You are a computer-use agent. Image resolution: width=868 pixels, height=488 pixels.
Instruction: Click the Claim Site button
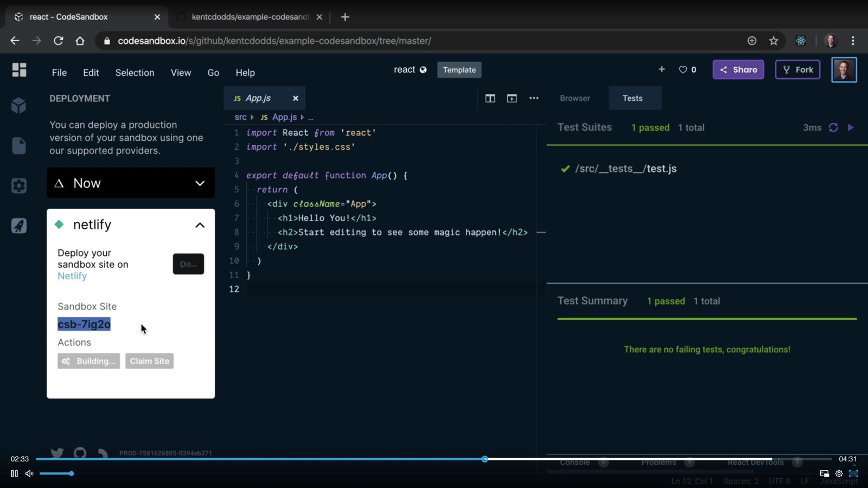149,361
